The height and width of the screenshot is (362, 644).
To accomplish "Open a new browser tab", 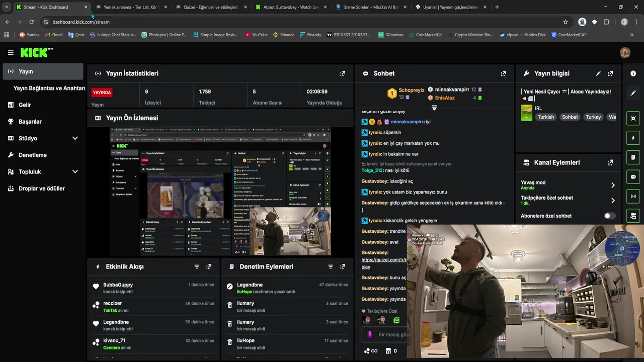I will [497, 7].
